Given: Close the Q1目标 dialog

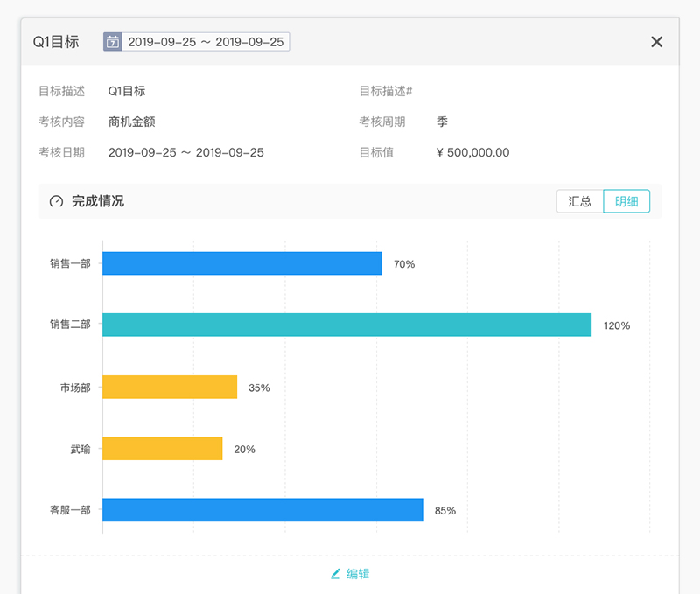Looking at the screenshot, I should pos(657,42).
